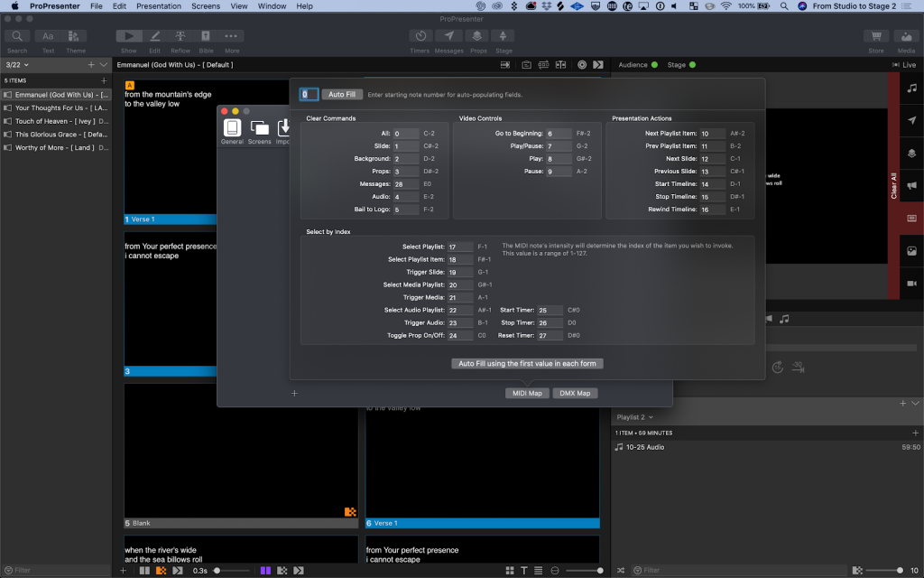This screenshot has width=924, height=578.
Task: Open the Screens menu
Action: point(206,6)
